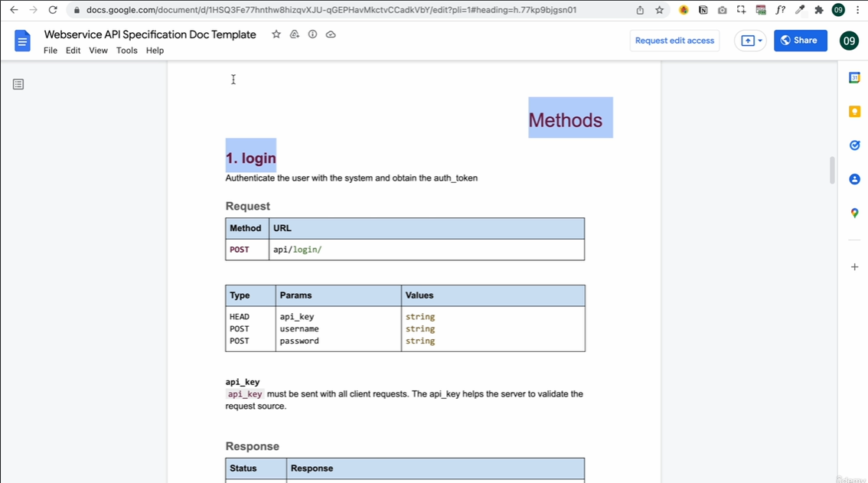Show the document outline panel

click(x=18, y=84)
